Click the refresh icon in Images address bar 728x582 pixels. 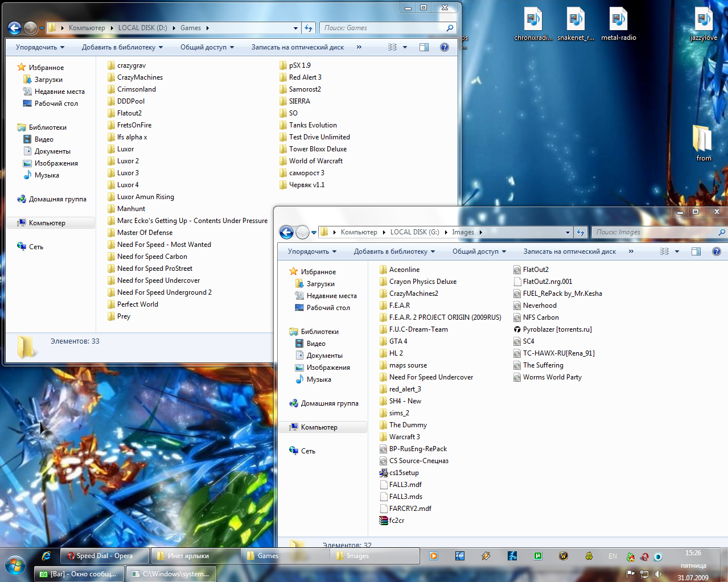(581, 232)
